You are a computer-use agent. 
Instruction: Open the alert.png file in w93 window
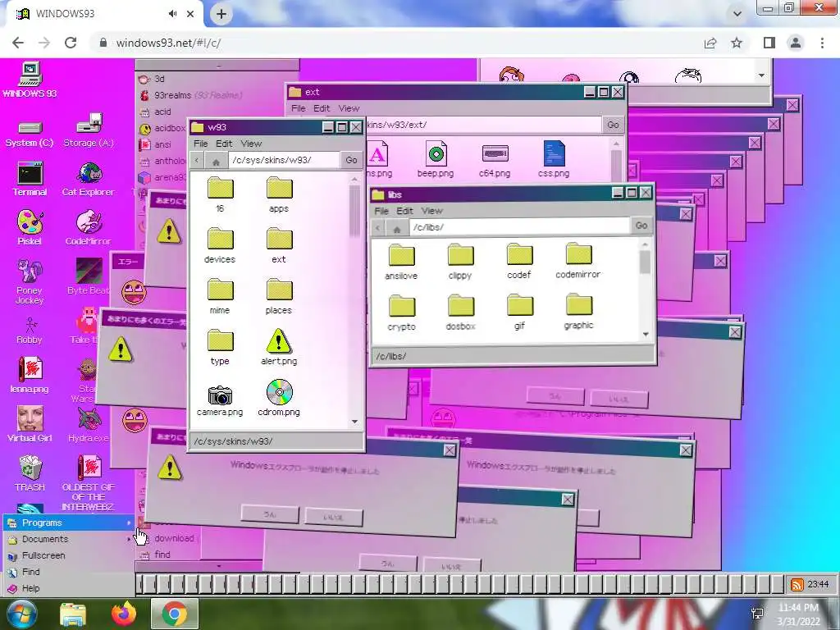279,347
